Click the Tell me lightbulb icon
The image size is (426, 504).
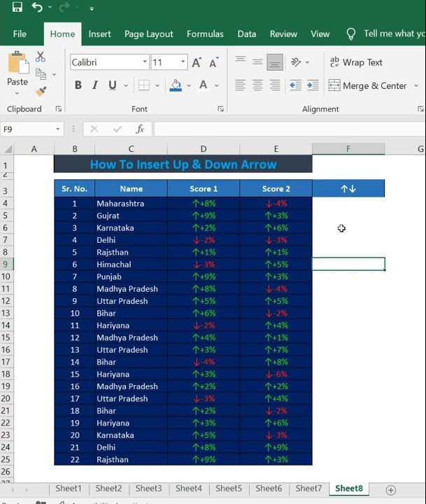coord(351,34)
